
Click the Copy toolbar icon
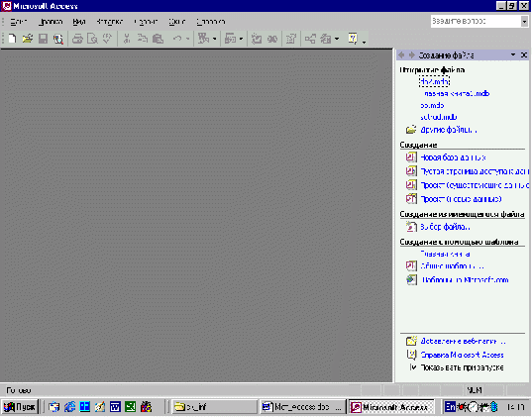pos(143,39)
